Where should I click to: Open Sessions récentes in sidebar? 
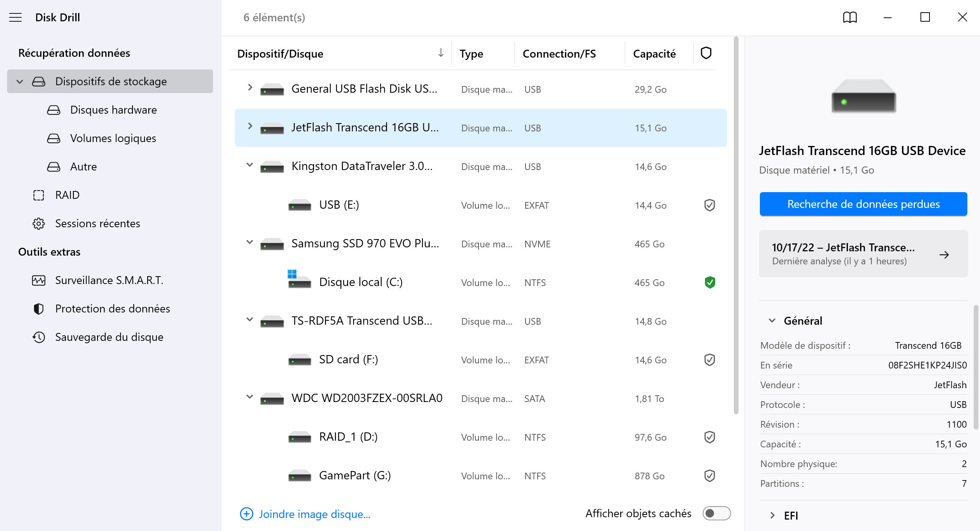coord(110,224)
